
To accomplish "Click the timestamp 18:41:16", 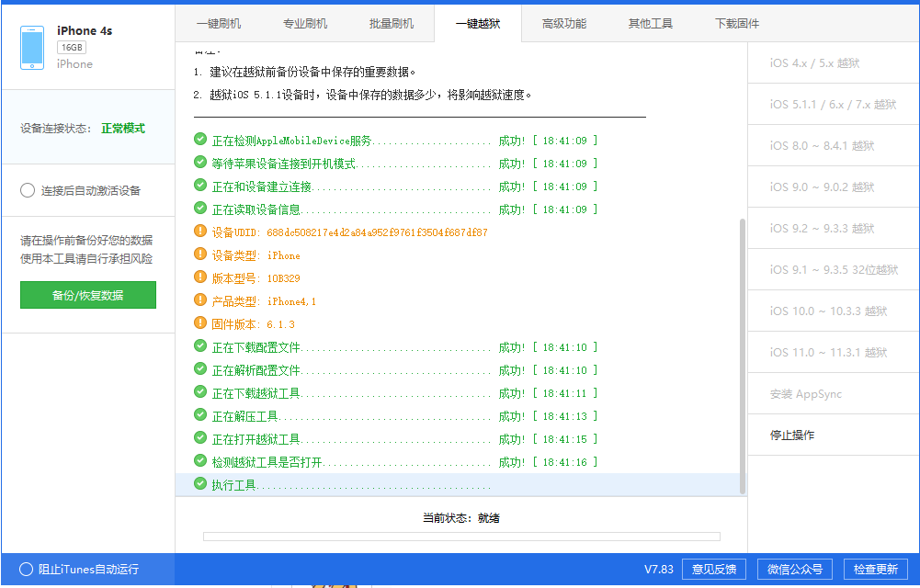I will (564, 462).
